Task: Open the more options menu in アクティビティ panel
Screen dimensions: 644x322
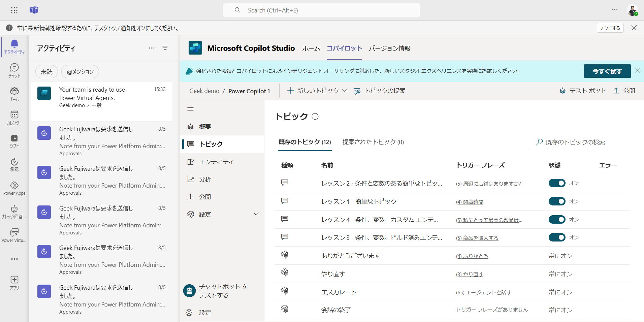Action: coord(151,48)
